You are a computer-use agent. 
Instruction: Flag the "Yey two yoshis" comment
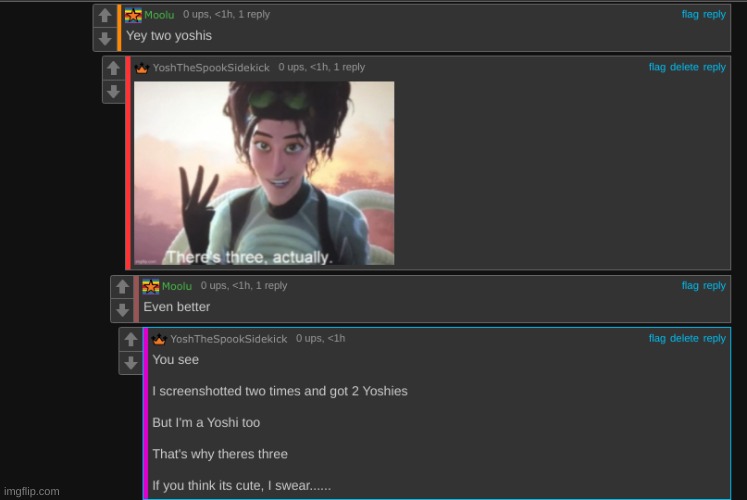point(690,15)
